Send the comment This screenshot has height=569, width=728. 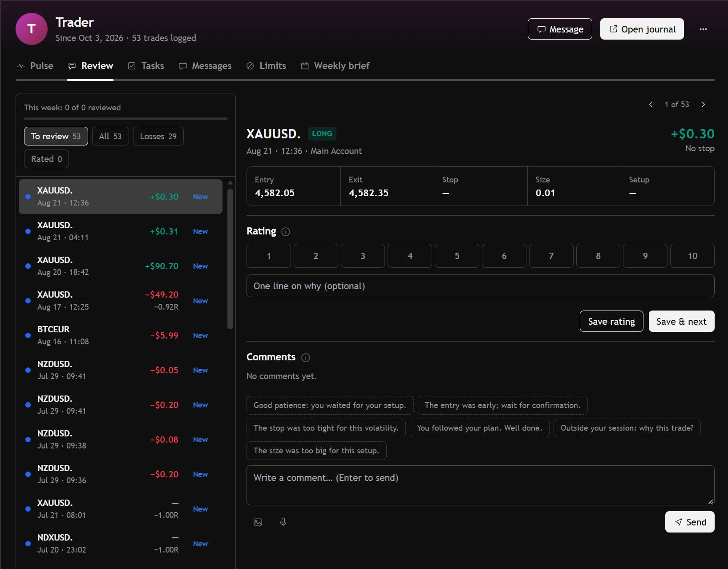(690, 522)
